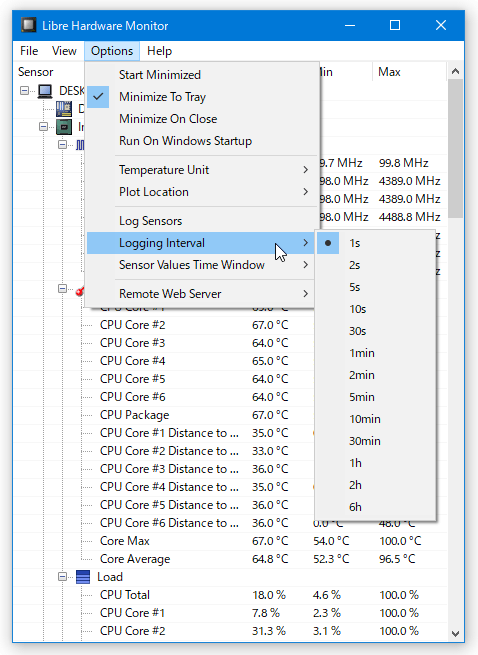Image resolution: width=478 pixels, height=655 pixels.
Task: Select the CPU Total load row
Action: 231,594
